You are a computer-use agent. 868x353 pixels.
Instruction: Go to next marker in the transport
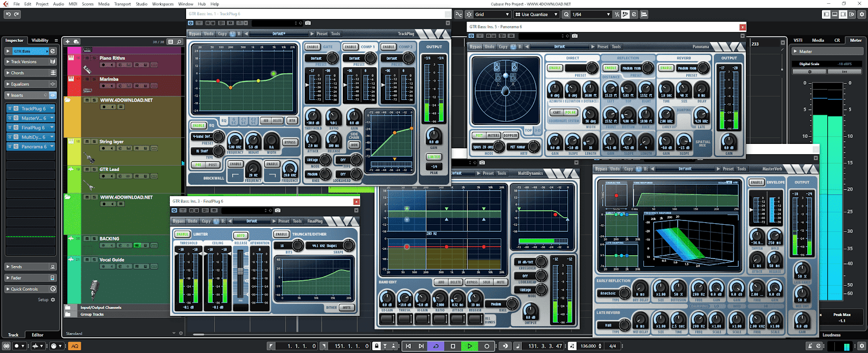(421, 346)
